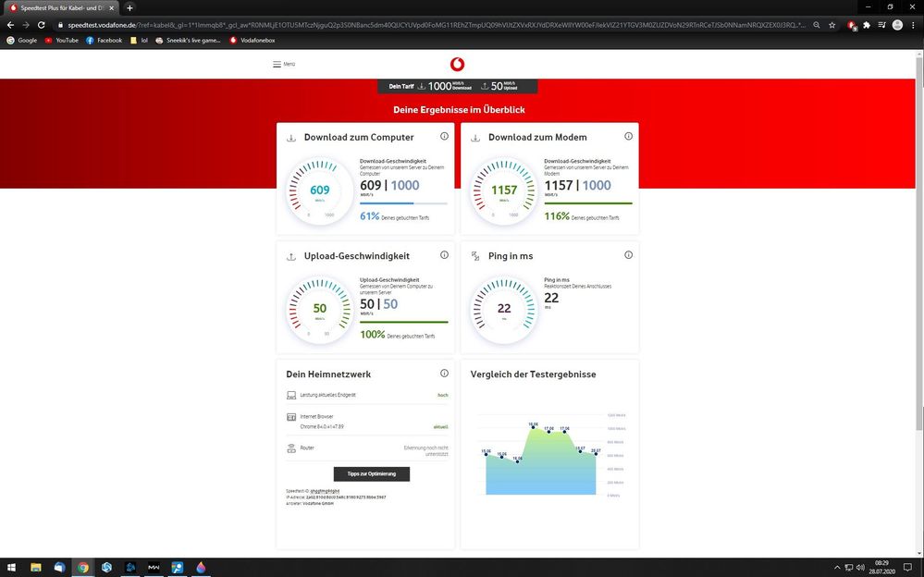
Task: Open the notification center icon
Action: click(x=907, y=568)
